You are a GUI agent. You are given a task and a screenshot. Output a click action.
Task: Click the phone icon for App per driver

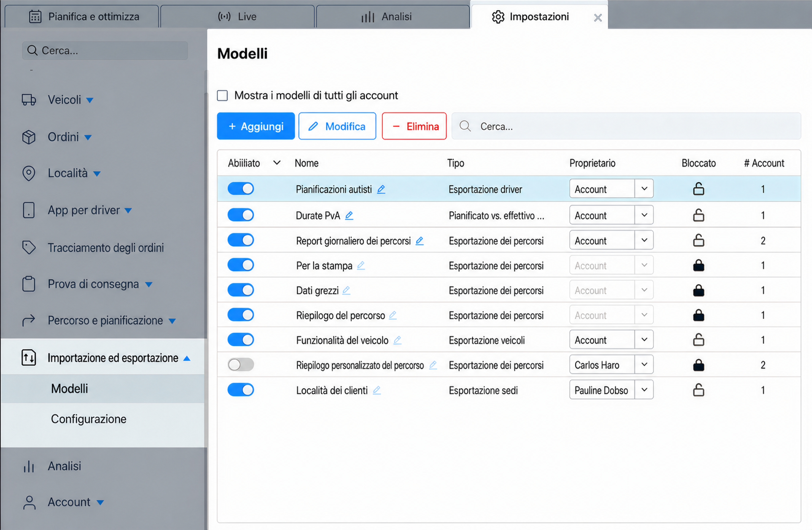coord(29,210)
